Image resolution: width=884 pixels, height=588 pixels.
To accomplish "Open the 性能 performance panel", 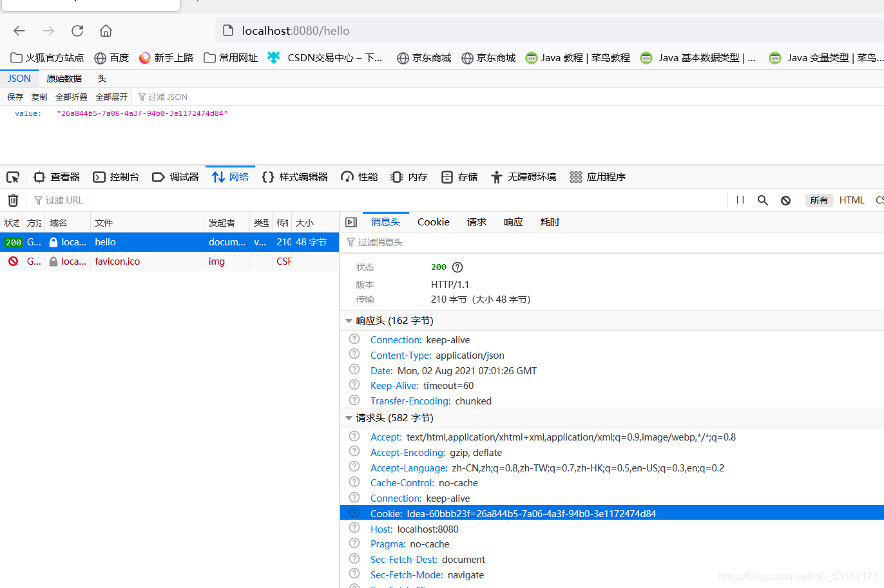I will click(x=360, y=177).
